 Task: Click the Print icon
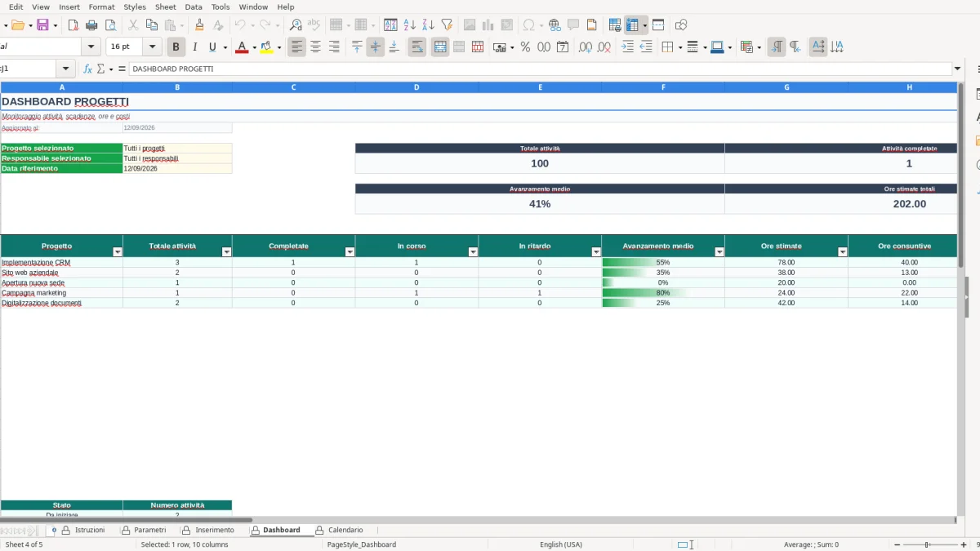pos(91,25)
